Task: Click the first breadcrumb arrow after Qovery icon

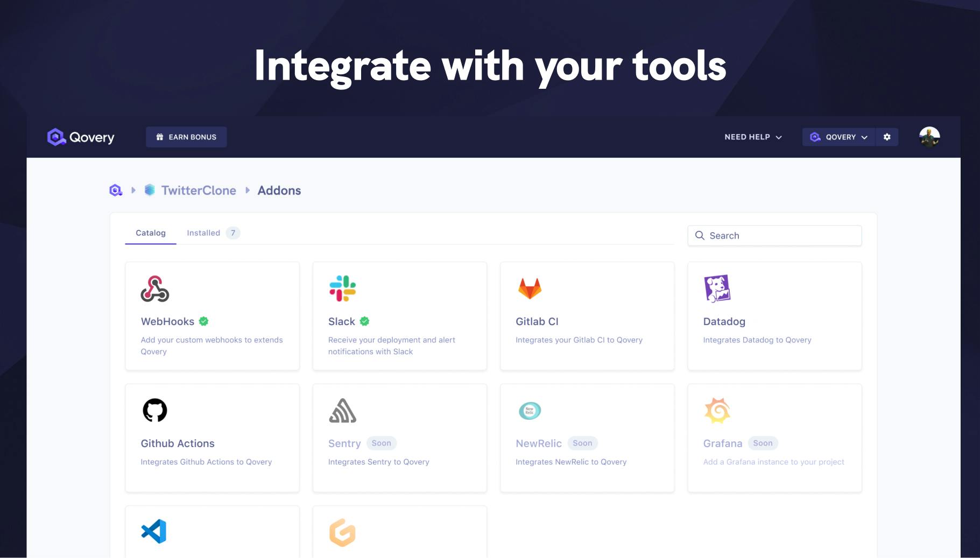Action: [x=133, y=190]
